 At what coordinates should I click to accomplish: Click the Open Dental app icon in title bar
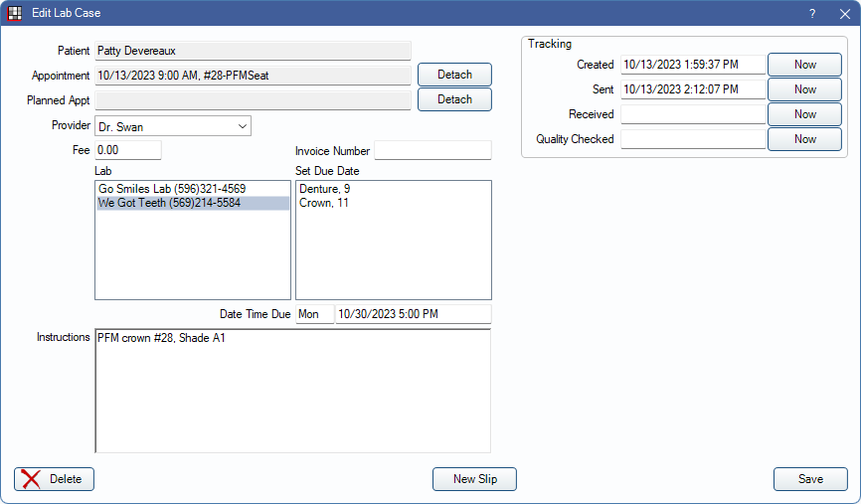coord(15,13)
